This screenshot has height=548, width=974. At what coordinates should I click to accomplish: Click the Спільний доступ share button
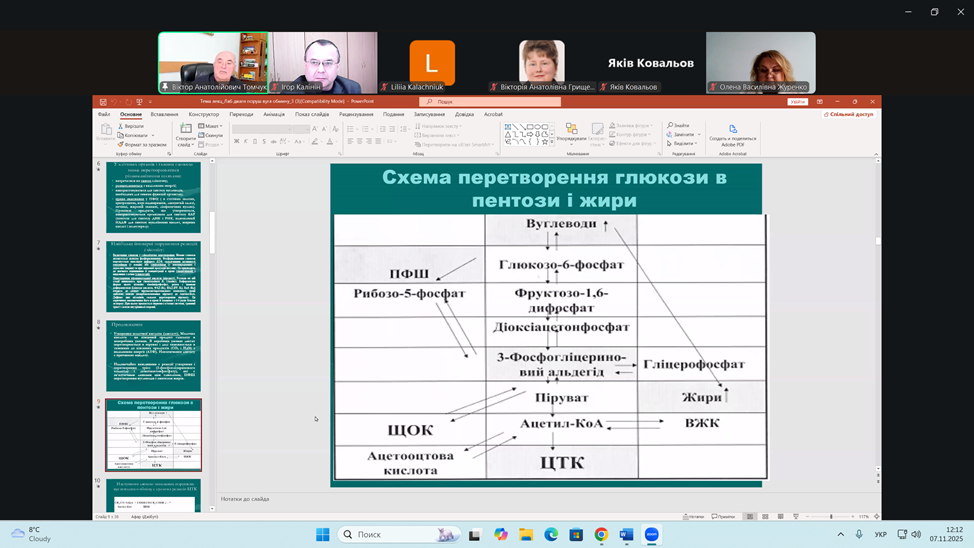[849, 114]
